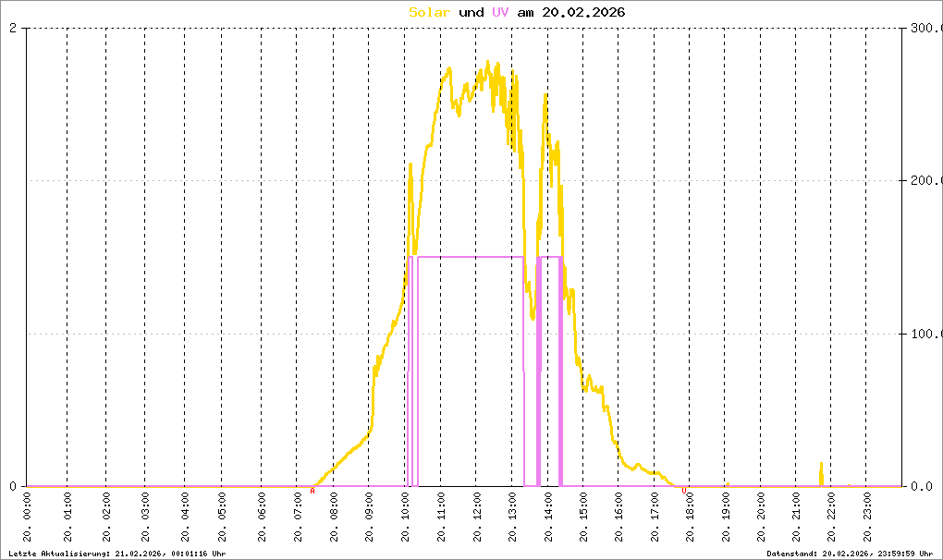Click the '20. 20:00' time axis label
Screen dimensions: 943x560
point(761,517)
